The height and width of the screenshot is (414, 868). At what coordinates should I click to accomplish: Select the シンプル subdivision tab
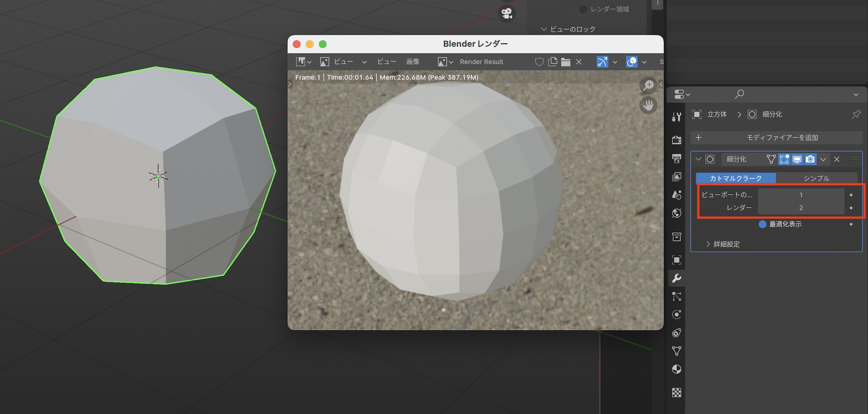coord(816,178)
